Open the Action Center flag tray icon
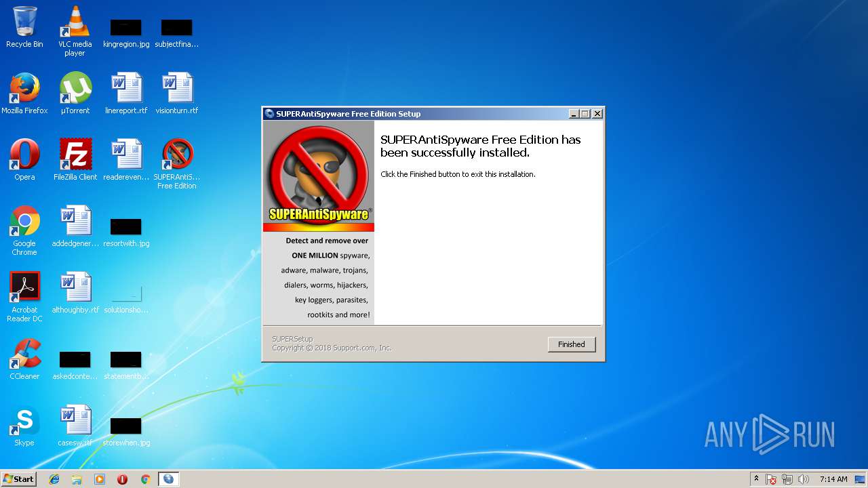 [772, 479]
